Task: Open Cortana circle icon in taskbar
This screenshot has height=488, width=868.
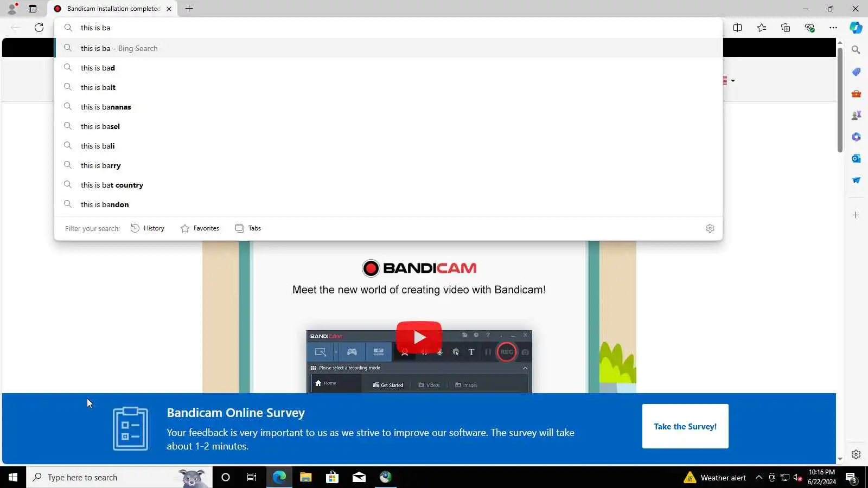Action: [x=226, y=477]
